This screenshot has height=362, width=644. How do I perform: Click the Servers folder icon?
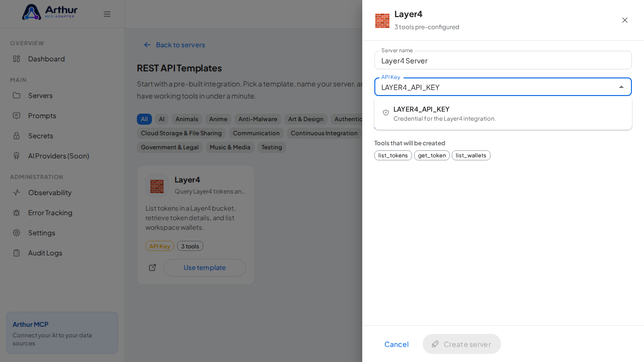click(17, 96)
